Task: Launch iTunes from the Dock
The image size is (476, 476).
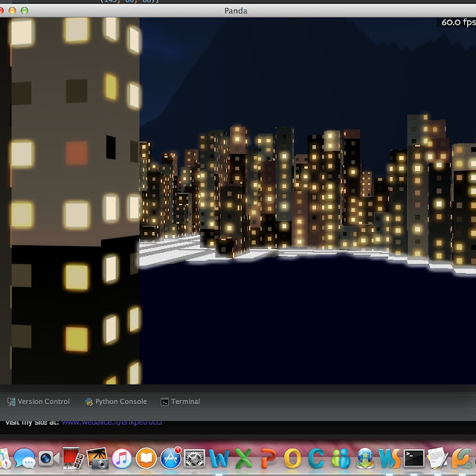Action: pos(122,458)
